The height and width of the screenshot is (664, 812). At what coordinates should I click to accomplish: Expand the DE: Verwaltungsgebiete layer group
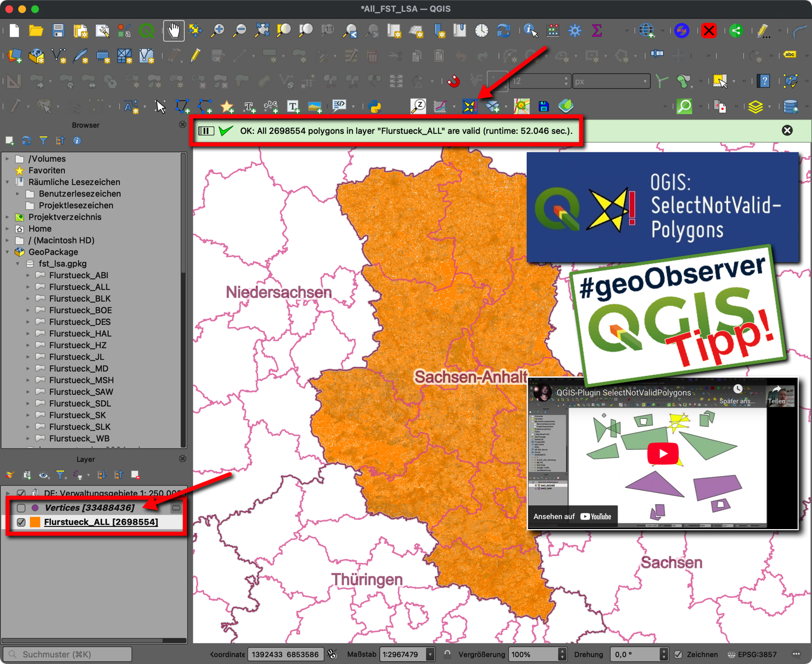(8, 493)
